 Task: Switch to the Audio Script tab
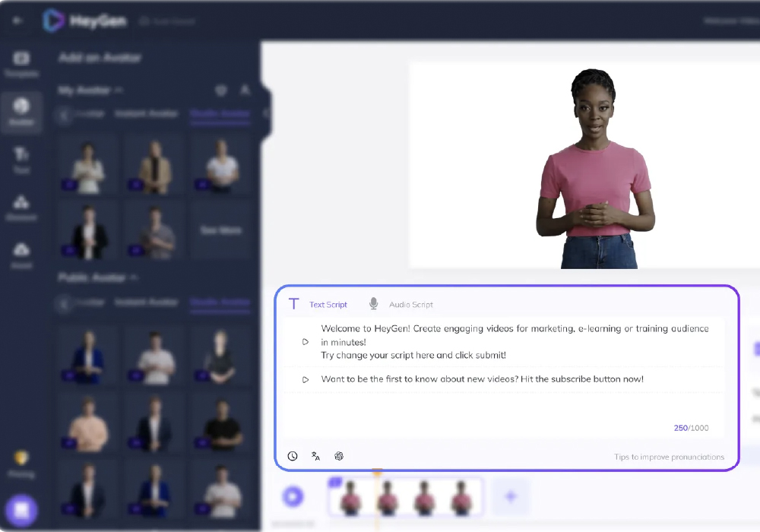click(410, 305)
